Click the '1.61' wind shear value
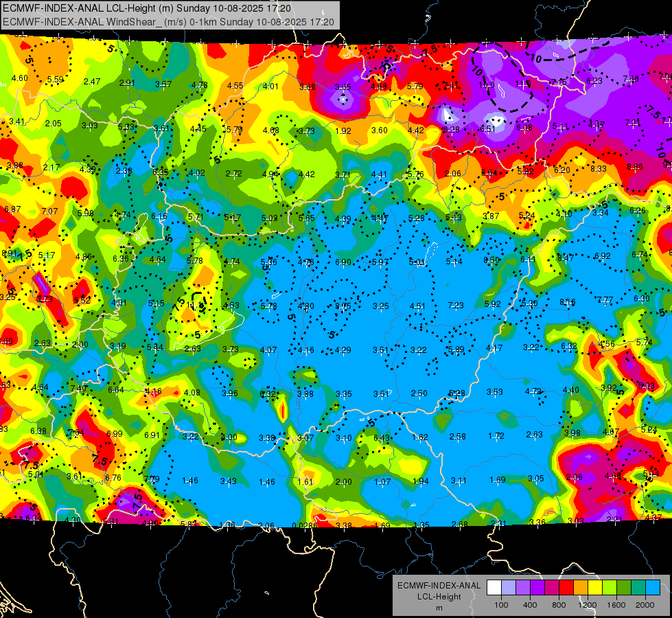Viewport: 672px width, 618px height. point(305,482)
